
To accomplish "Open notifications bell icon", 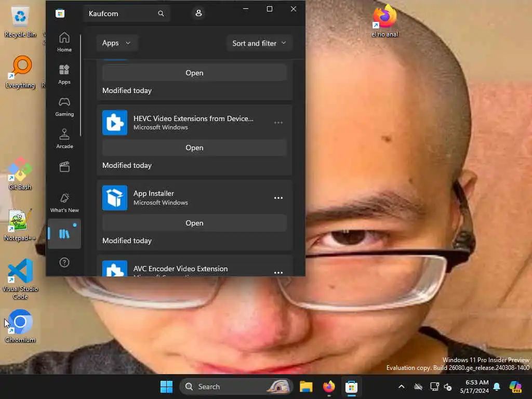I will click(497, 387).
